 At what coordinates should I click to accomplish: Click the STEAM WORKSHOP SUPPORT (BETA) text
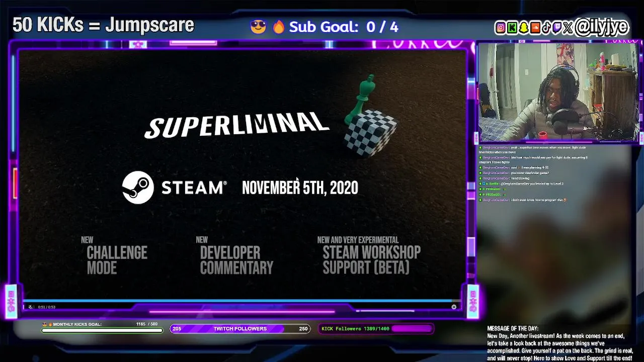[x=371, y=260]
